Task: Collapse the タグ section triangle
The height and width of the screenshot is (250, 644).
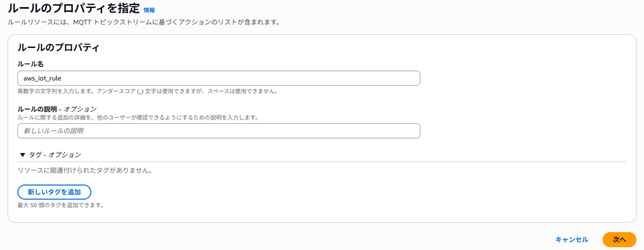Action: coord(22,155)
